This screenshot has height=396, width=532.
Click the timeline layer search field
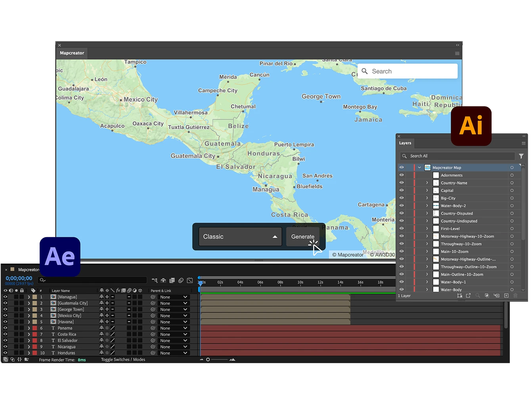pos(92,280)
